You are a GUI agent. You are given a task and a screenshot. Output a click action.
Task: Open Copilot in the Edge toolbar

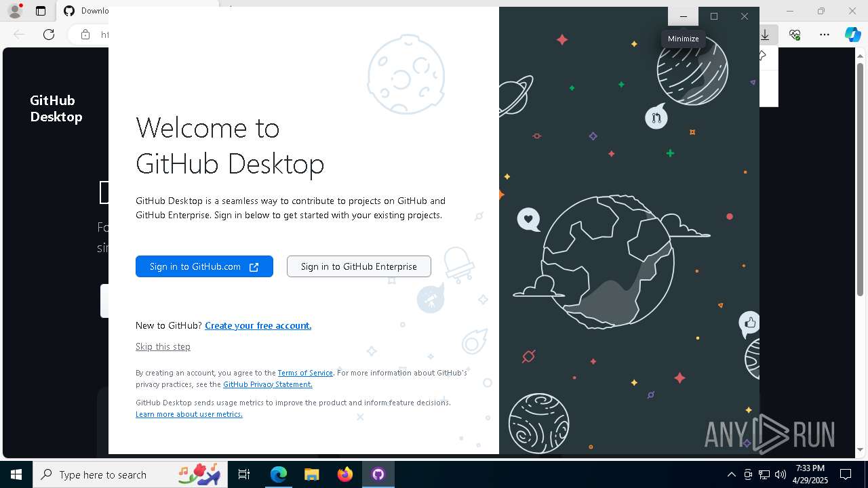click(853, 35)
